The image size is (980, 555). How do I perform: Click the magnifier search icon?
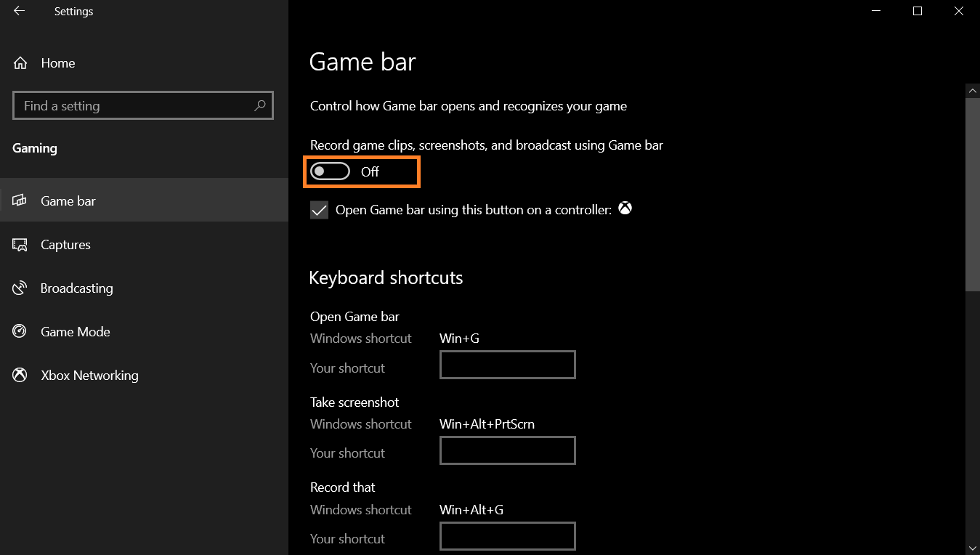(x=259, y=105)
